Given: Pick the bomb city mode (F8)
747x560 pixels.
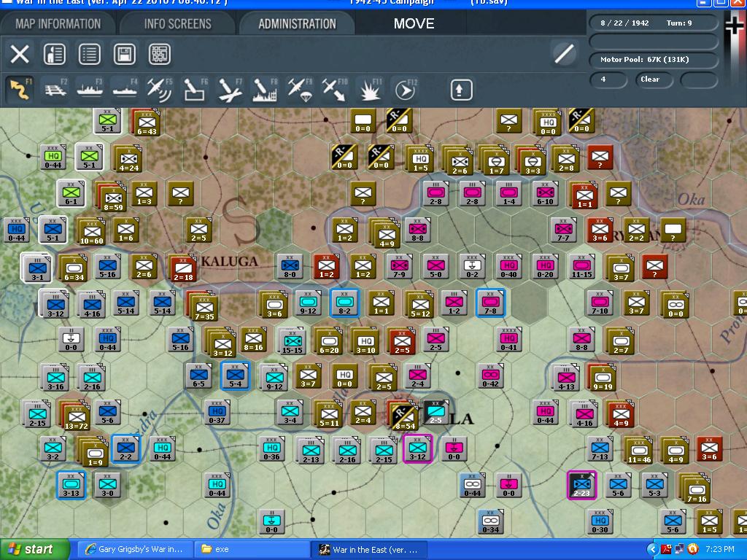Looking at the screenshot, I should pyautogui.click(x=264, y=90).
